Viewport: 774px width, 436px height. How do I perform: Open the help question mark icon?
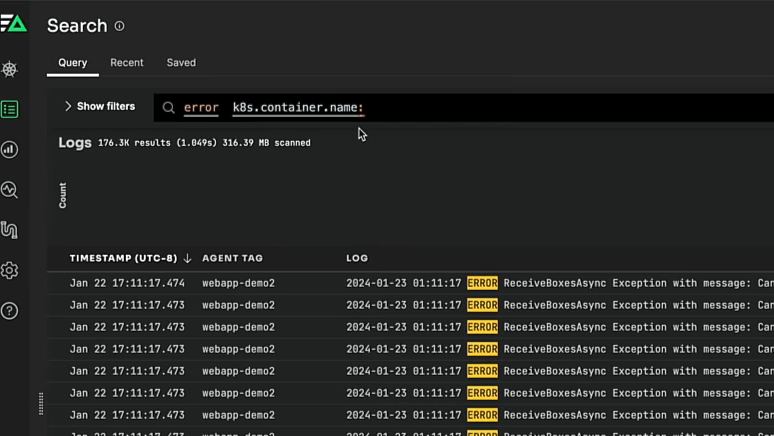point(9,311)
